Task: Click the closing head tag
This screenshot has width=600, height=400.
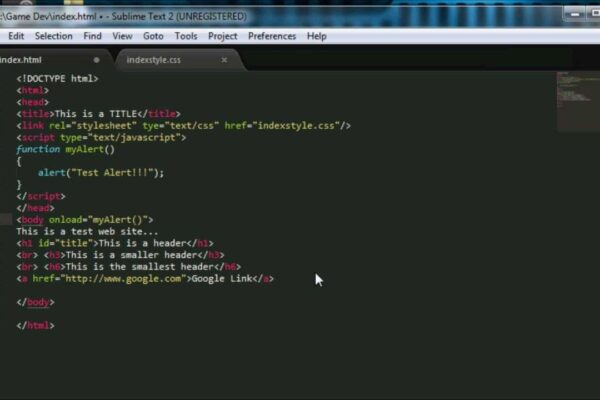Action: (35, 208)
